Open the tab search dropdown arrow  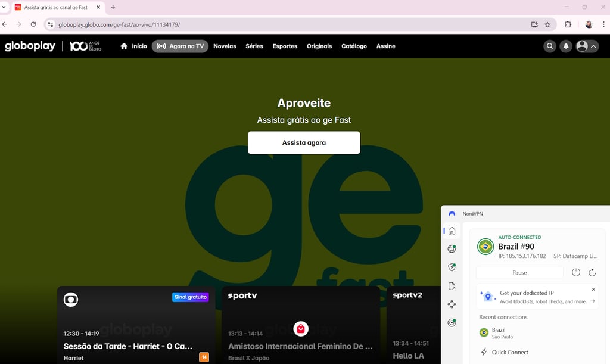(x=4, y=7)
